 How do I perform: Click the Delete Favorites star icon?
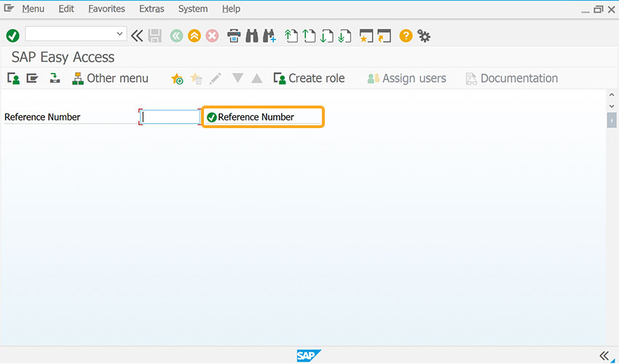(x=196, y=79)
